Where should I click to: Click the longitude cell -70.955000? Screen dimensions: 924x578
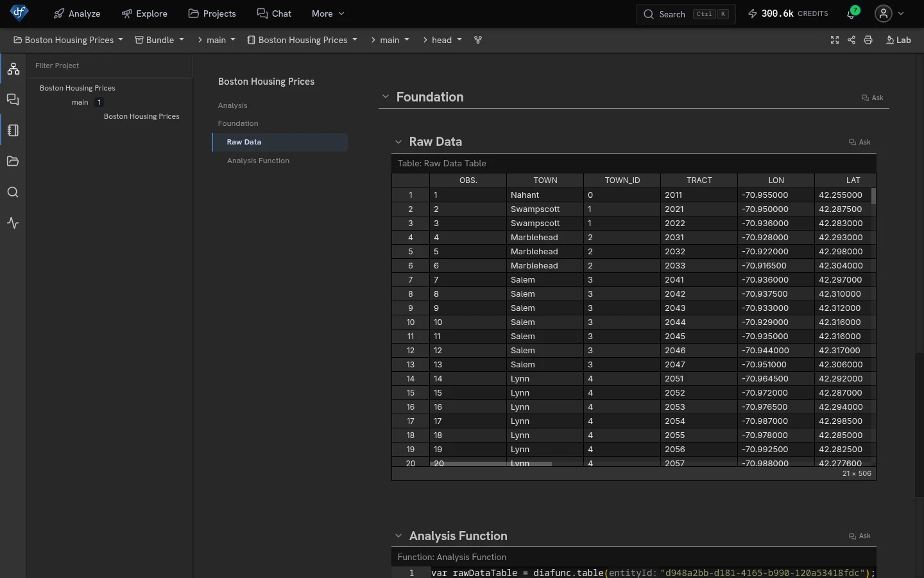click(x=776, y=195)
